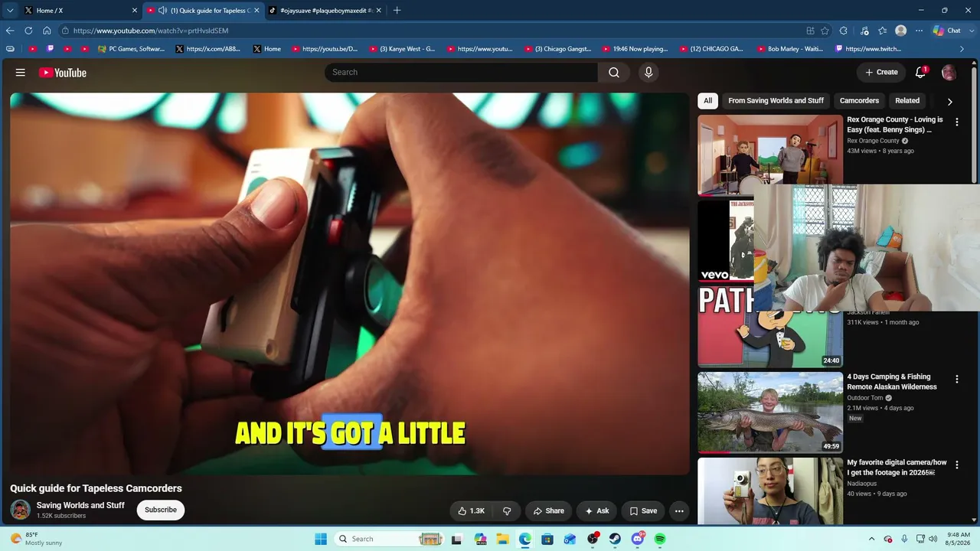Click the browser address bar URL
The image size is (980, 551).
(x=151, y=31)
